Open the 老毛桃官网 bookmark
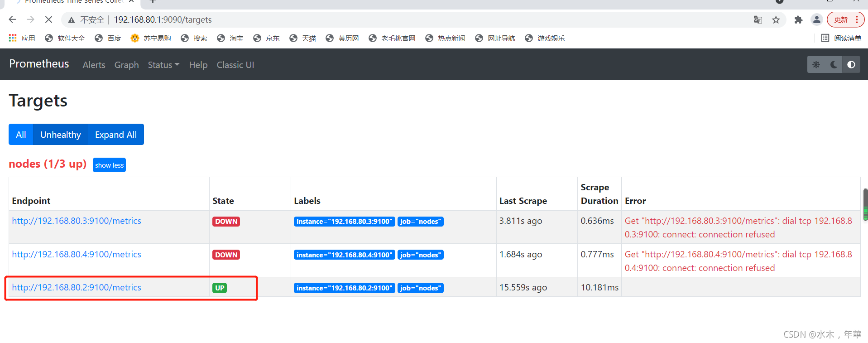The image size is (868, 343). coord(392,38)
